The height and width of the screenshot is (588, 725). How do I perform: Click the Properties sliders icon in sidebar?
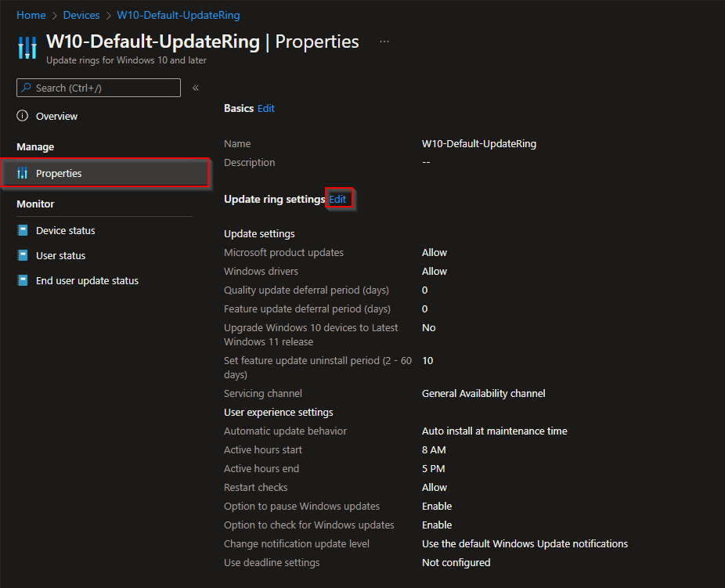[23, 173]
